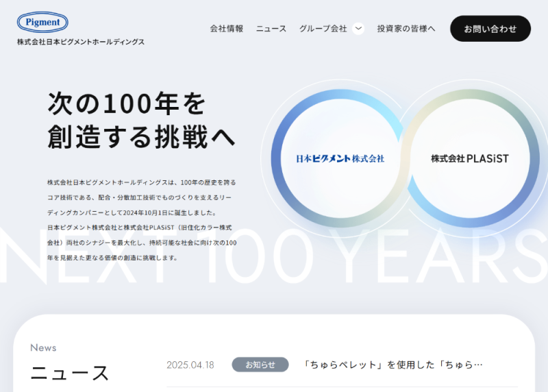Click the news date 2025.04.18
Image resolution: width=548 pixels, height=392 pixels.
tap(190, 365)
